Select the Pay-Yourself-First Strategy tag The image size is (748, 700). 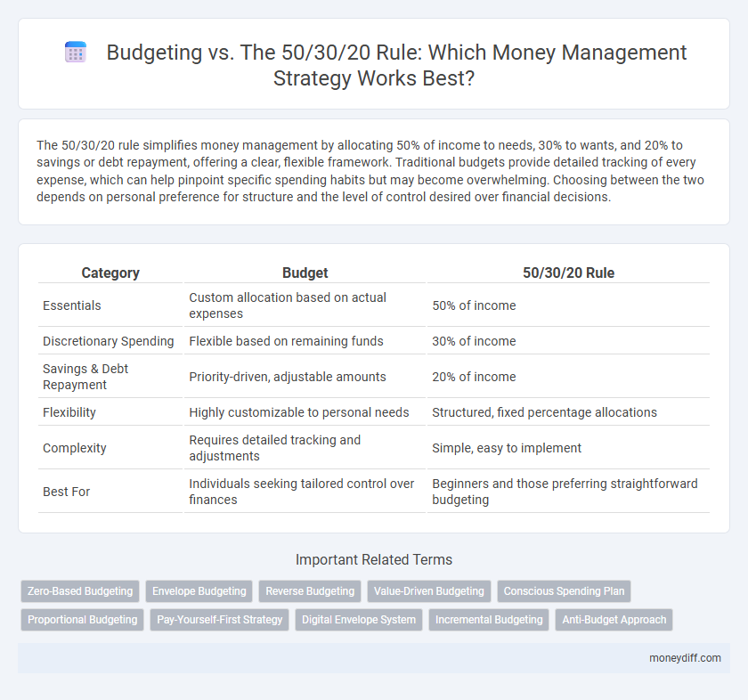(x=219, y=619)
